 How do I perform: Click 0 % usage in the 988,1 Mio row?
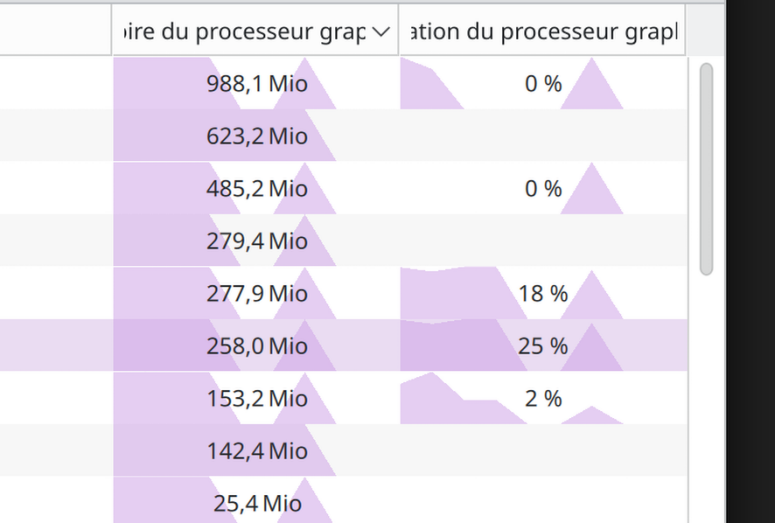[x=543, y=84]
